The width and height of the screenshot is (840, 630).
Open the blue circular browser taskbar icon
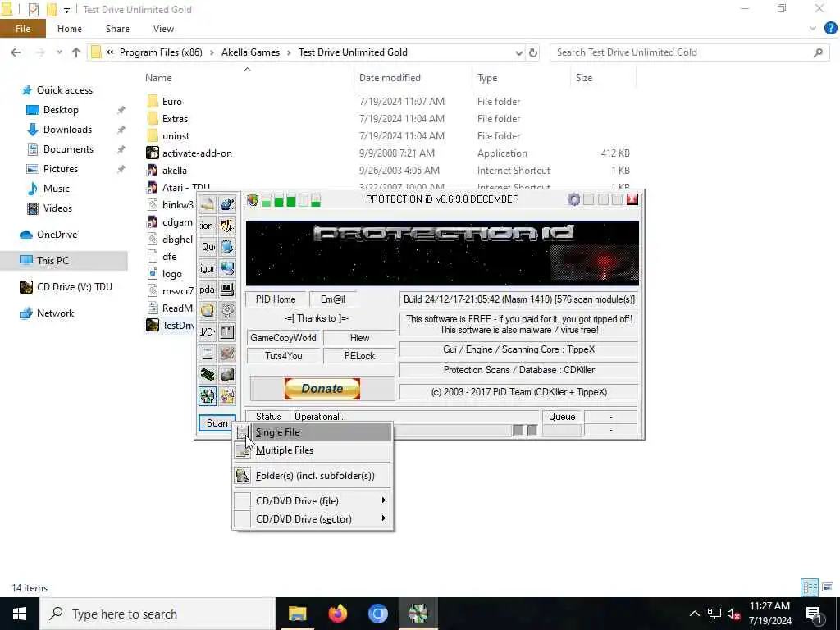pos(377,614)
